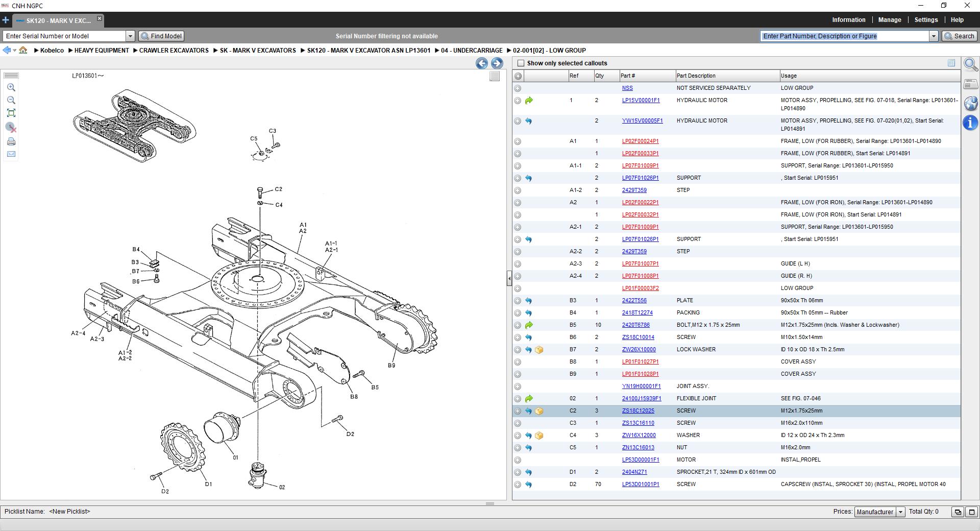980x531 pixels.
Task: Open the green arrow on FLEXIBLE JOINT row
Action: [x=529, y=399]
